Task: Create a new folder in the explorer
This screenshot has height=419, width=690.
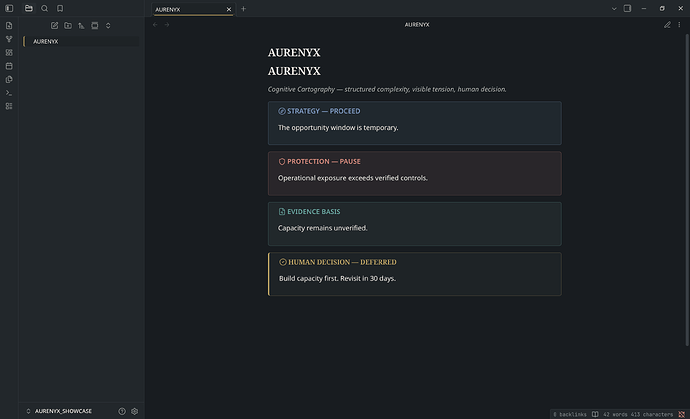Action: coord(68,26)
